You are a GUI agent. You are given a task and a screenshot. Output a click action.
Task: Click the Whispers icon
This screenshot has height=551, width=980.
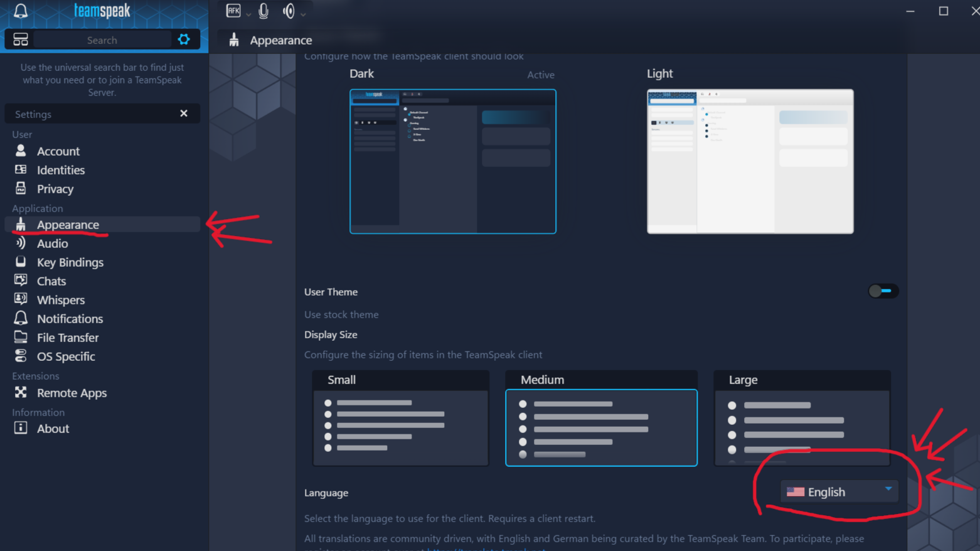[21, 299]
